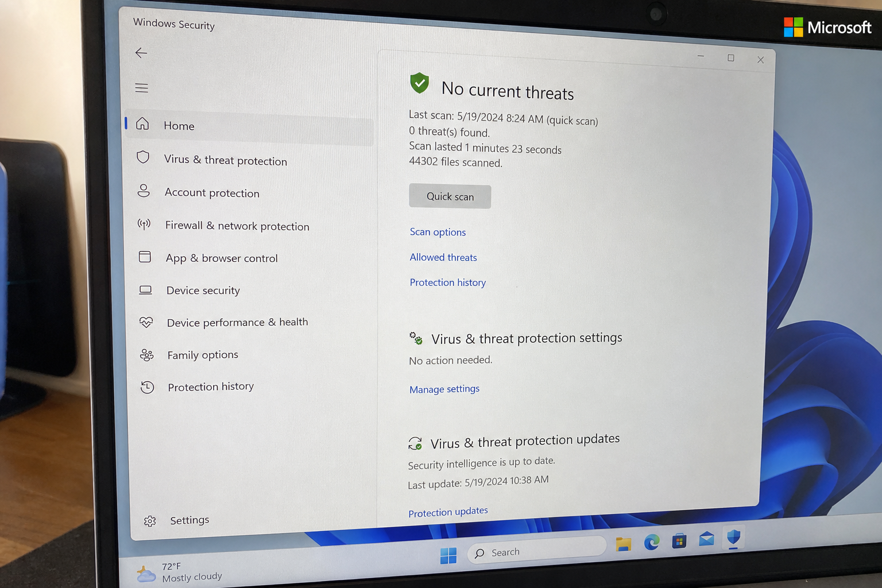Open the Protection updates link

448,512
